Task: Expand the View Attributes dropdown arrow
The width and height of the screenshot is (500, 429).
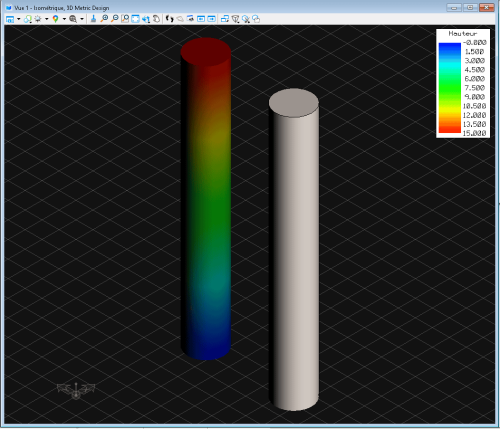Action: click(x=18, y=19)
